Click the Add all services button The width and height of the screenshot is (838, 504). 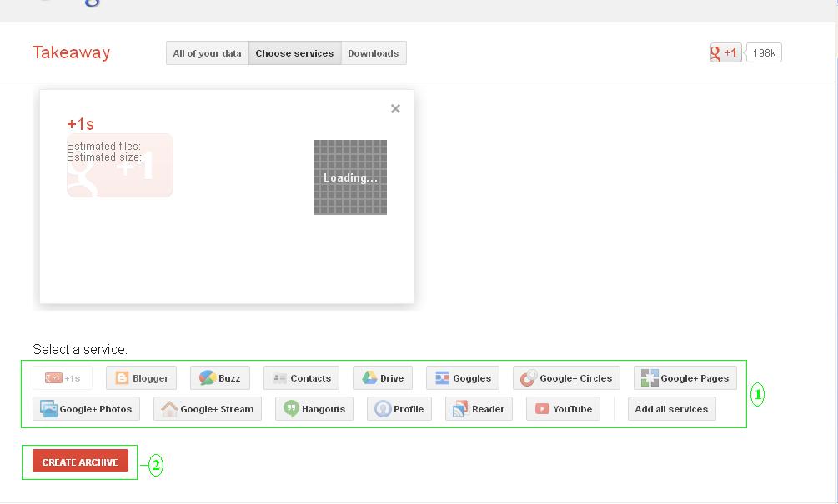pos(672,409)
